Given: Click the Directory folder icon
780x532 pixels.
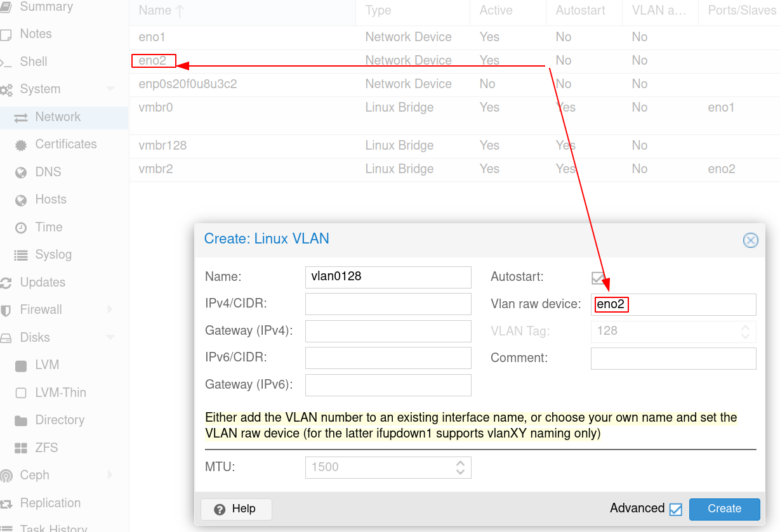Looking at the screenshot, I should click(x=21, y=420).
